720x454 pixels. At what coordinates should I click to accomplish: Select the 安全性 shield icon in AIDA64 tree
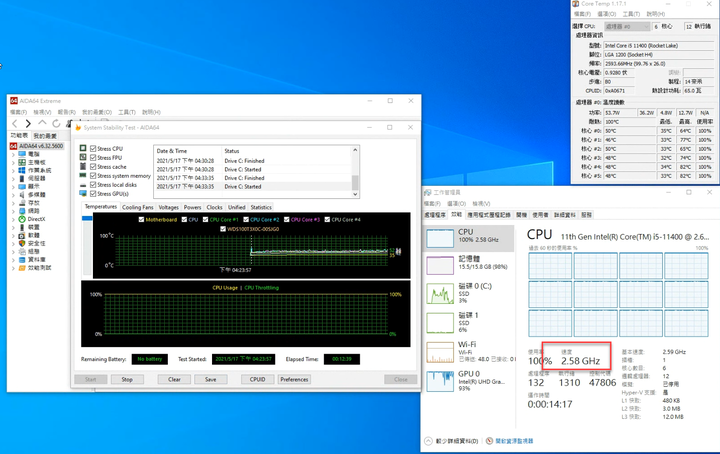tap(22, 243)
